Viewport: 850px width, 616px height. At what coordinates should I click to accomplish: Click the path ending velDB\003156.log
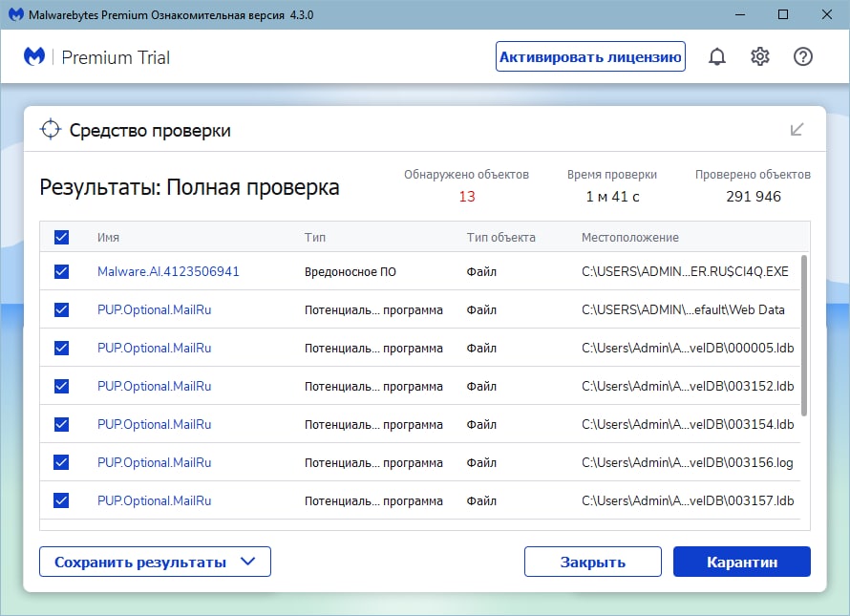[x=688, y=462]
